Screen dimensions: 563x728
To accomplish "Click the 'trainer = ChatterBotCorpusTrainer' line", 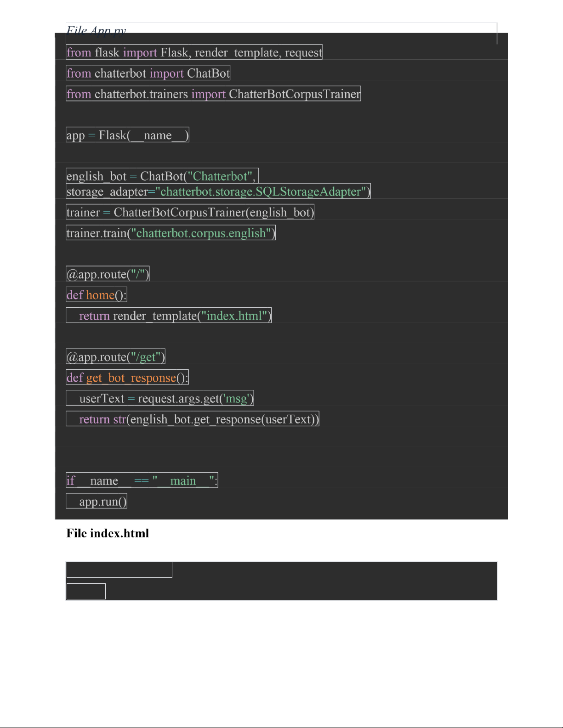I will click(x=190, y=212).
